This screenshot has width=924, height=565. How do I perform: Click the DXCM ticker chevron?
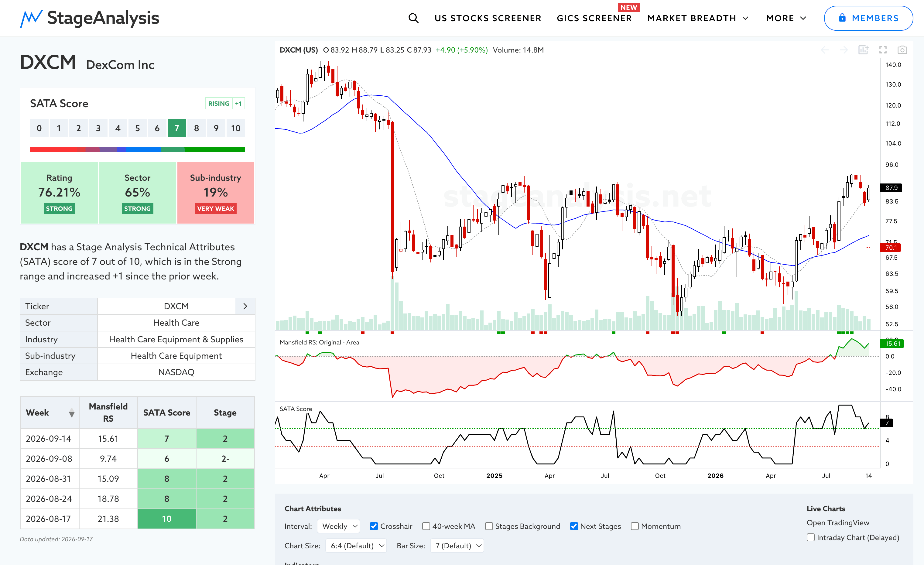(x=245, y=306)
